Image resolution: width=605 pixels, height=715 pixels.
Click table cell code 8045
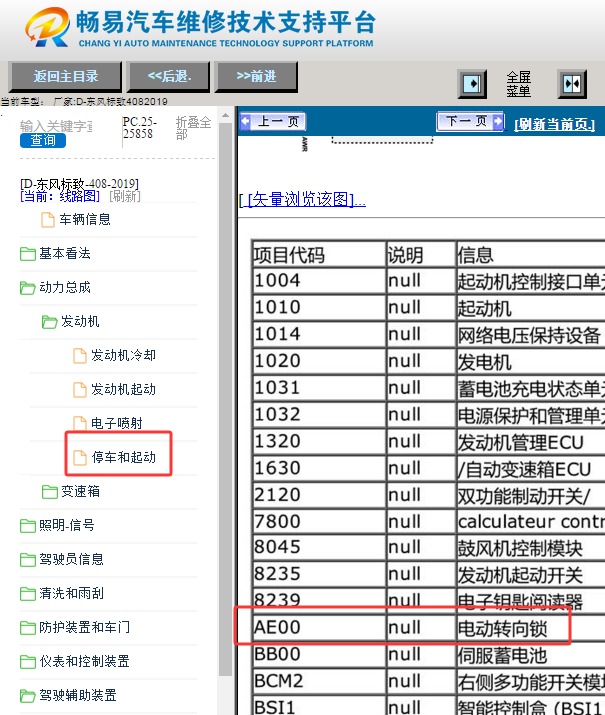[x=319, y=547]
